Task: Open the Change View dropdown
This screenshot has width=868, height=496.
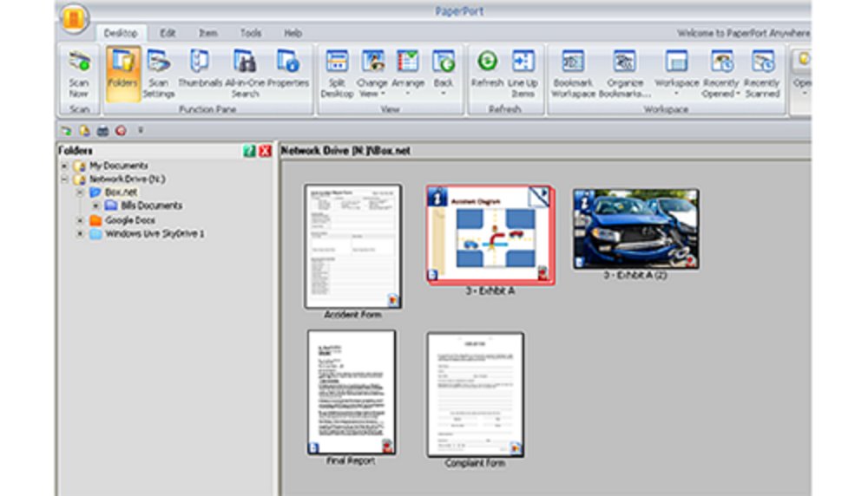Action: 372,74
